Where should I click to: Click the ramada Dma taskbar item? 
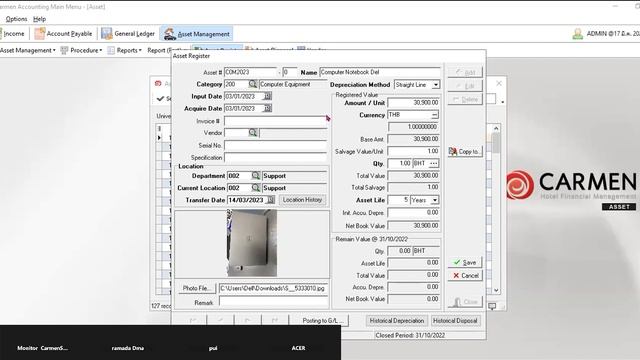coord(127,348)
